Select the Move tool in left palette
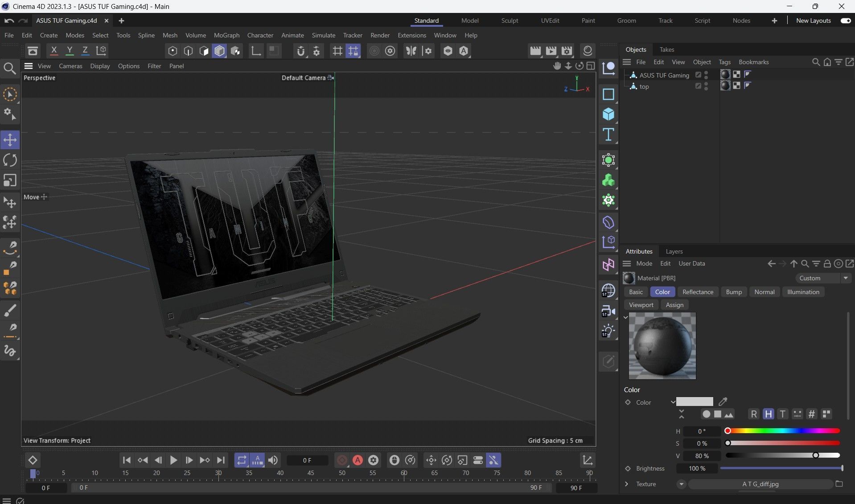Viewport: 855px width, 504px height. [x=10, y=140]
